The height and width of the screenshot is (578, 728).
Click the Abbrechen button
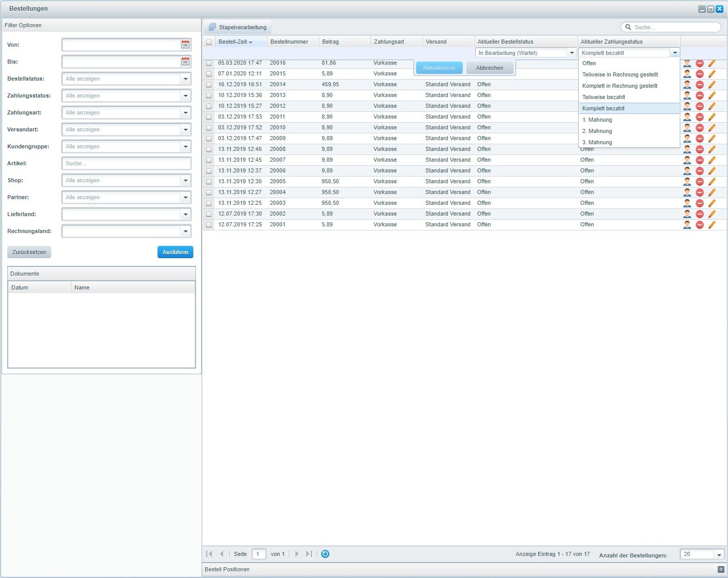point(489,68)
